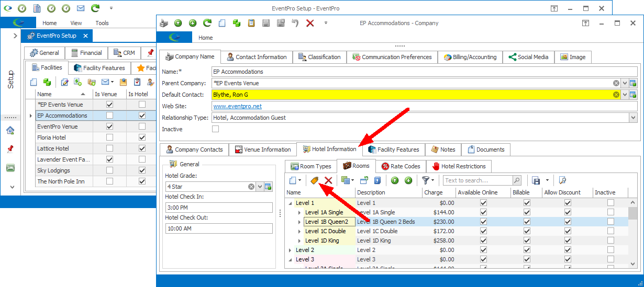Toggle Is Venue checkbox for EP Accommodations row
Viewport: 644px width, 287px height.
pyautogui.click(x=109, y=116)
